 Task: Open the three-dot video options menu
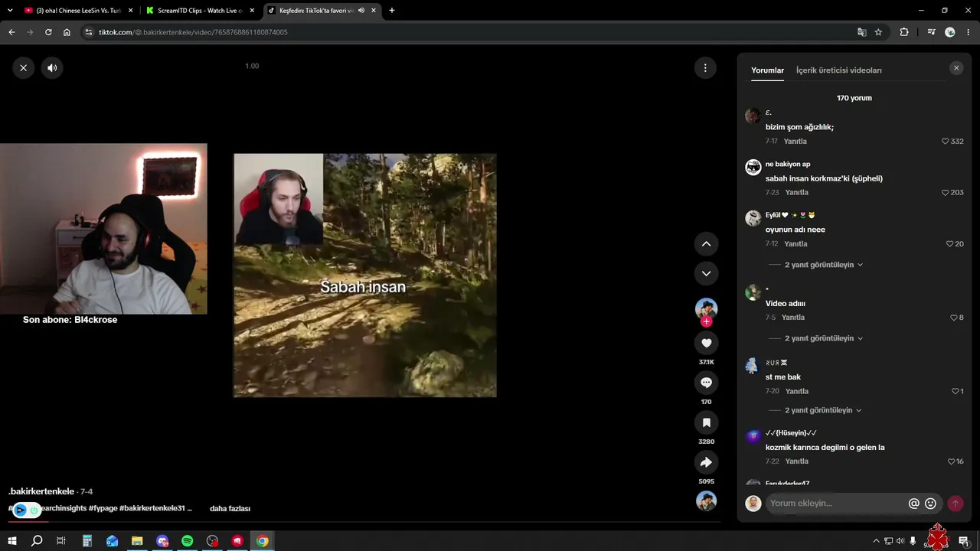pyautogui.click(x=705, y=68)
